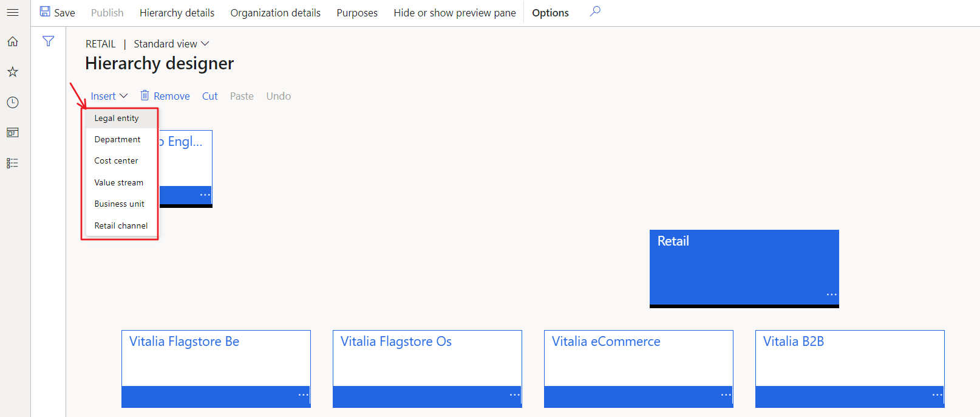The image size is (980, 417).
Task: Go to Home via sidebar icon
Action: [x=12, y=41]
